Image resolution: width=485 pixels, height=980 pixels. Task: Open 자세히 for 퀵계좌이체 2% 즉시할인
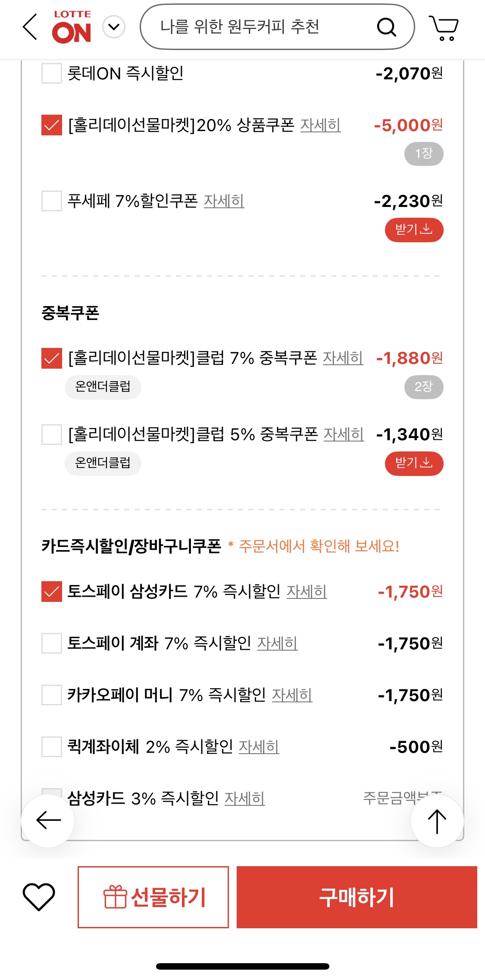tap(259, 747)
